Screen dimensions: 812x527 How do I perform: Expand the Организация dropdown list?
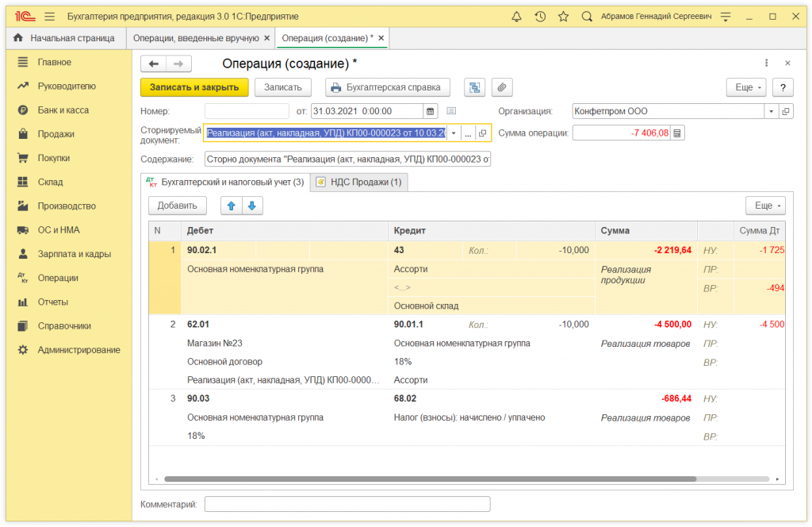pos(772,111)
